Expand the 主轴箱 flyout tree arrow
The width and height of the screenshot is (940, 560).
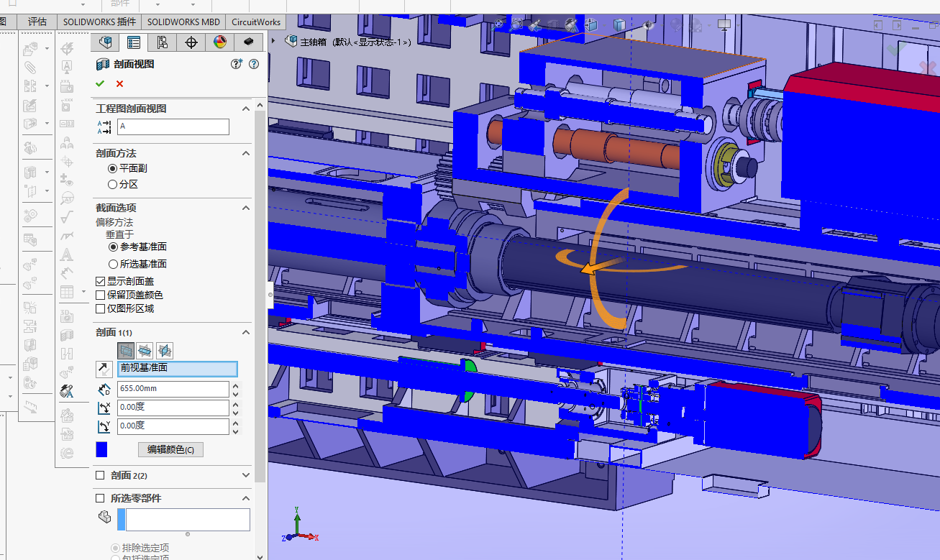[273, 42]
